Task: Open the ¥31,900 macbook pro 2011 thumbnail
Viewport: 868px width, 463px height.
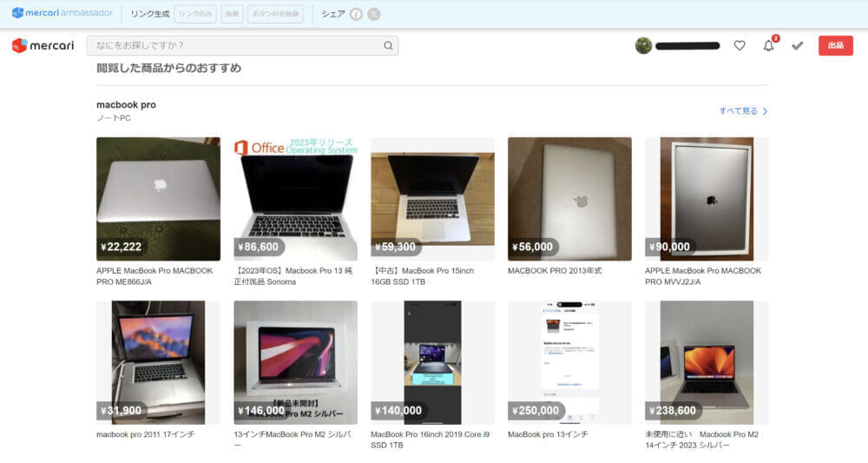Action: pyautogui.click(x=158, y=363)
